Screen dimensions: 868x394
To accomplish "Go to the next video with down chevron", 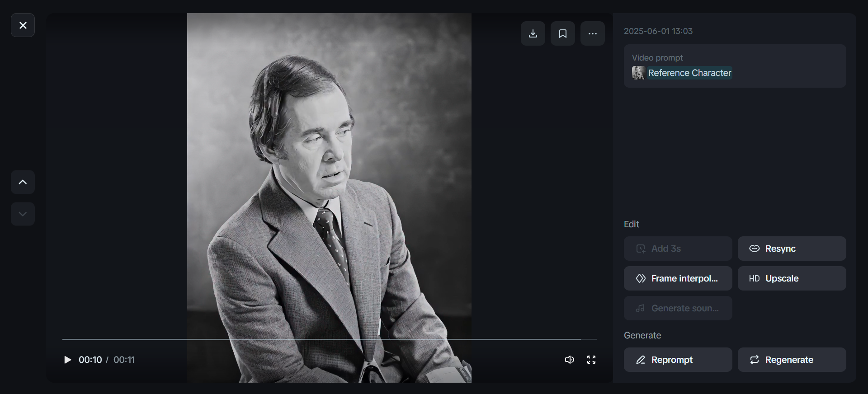I will [23, 214].
